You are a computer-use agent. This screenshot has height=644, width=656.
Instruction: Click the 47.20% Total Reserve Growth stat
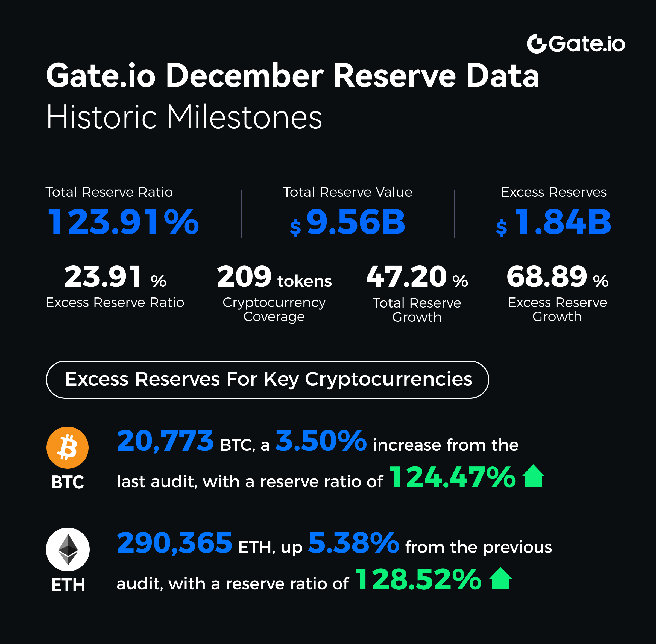click(417, 277)
